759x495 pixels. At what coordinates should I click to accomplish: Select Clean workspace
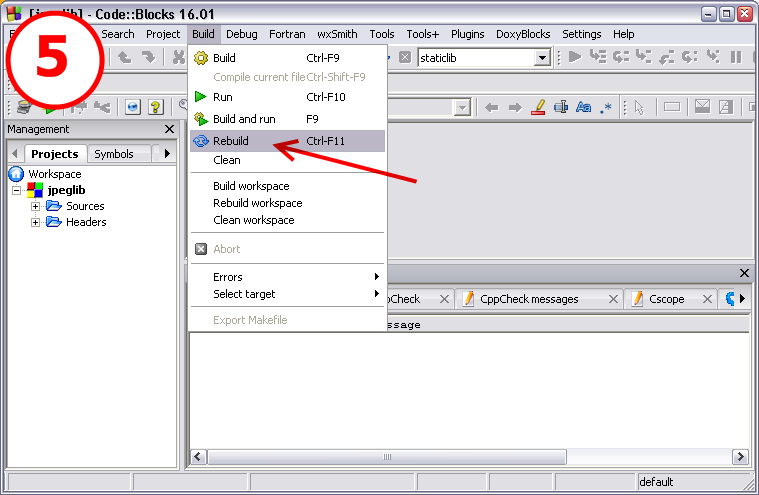pyautogui.click(x=287, y=220)
